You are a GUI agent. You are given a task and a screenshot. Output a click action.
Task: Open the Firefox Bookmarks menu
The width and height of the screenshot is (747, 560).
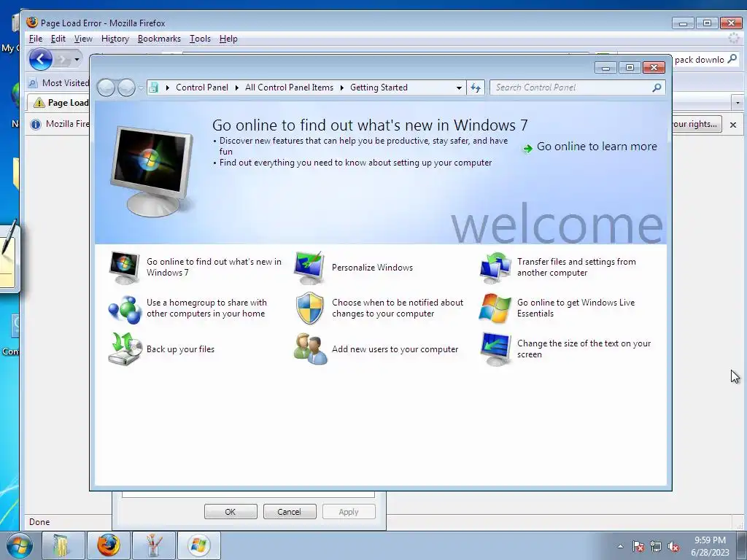[x=159, y=39]
